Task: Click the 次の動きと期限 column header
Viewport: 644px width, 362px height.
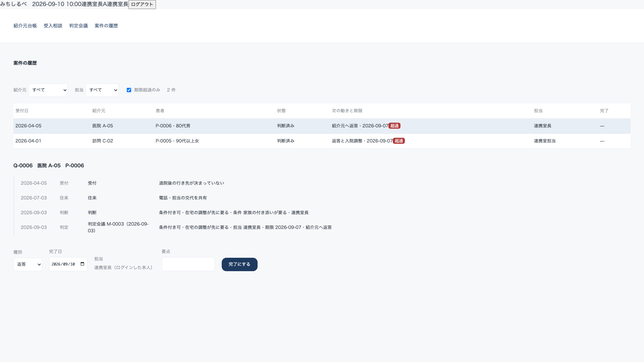Action: point(347,111)
